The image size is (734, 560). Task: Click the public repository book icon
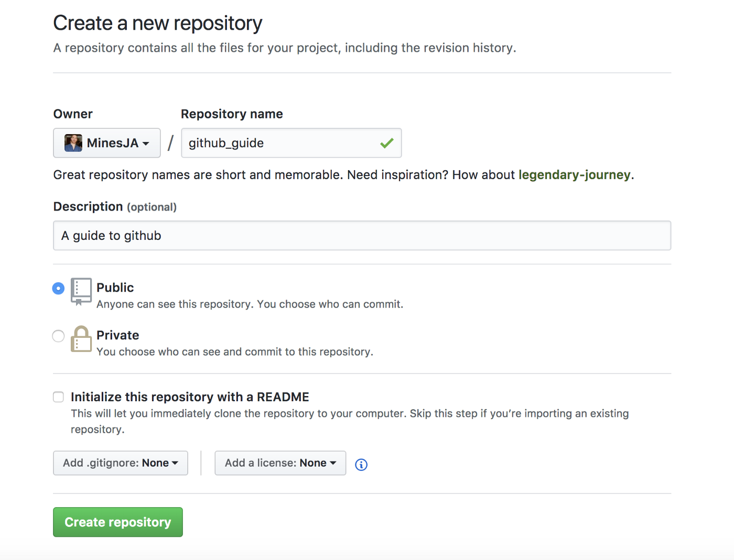pos(81,291)
